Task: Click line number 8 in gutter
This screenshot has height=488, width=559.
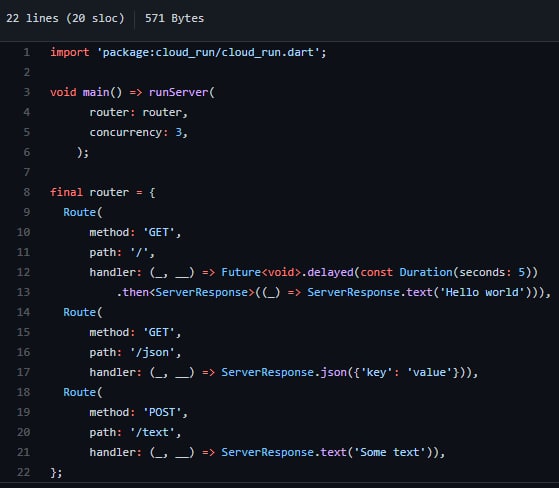Action: 27,192
